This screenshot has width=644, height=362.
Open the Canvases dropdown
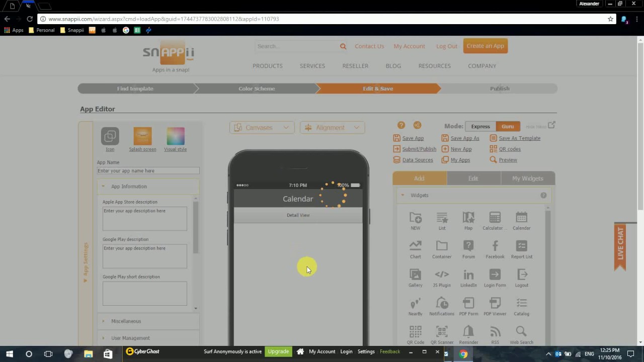point(262,128)
